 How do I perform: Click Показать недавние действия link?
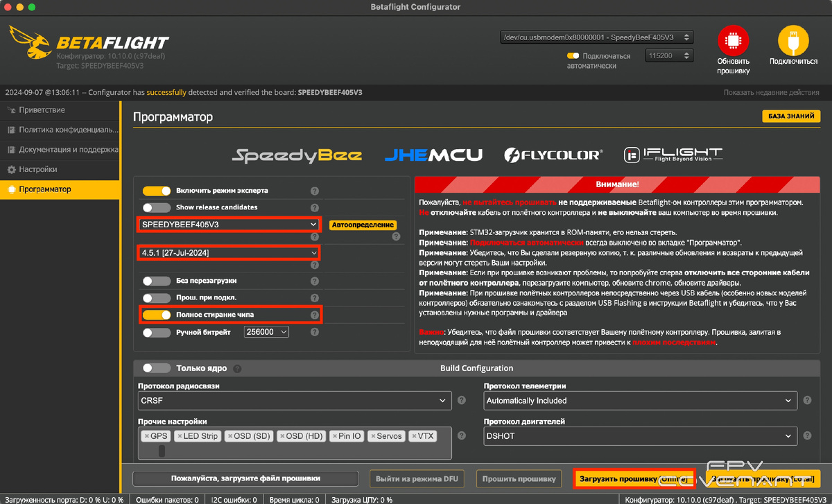[771, 92]
